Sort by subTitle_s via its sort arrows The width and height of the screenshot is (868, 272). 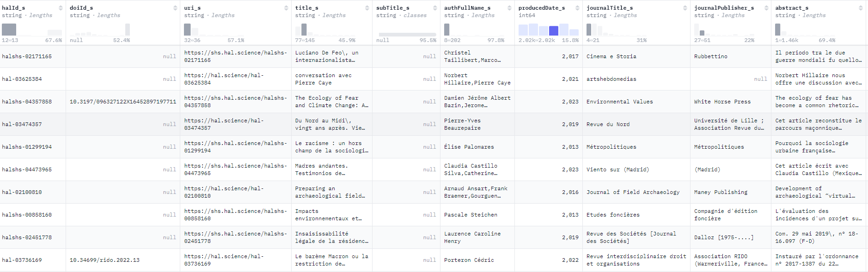435,8
